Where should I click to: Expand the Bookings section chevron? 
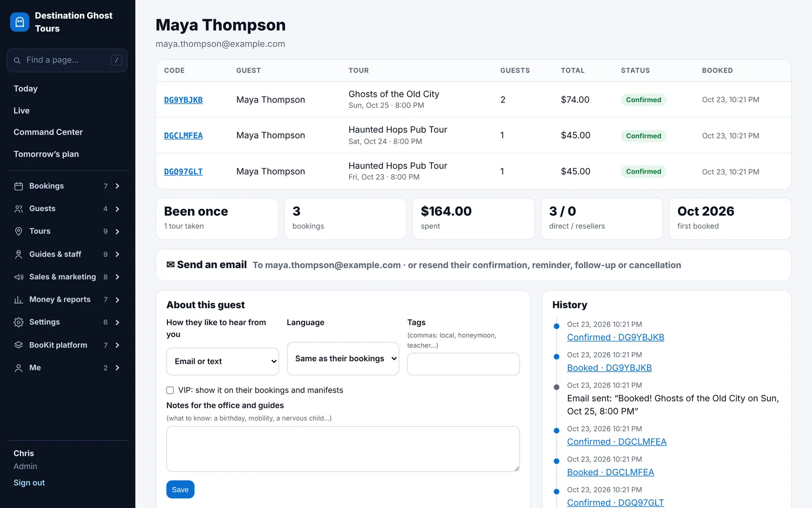pyautogui.click(x=117, y=186)
